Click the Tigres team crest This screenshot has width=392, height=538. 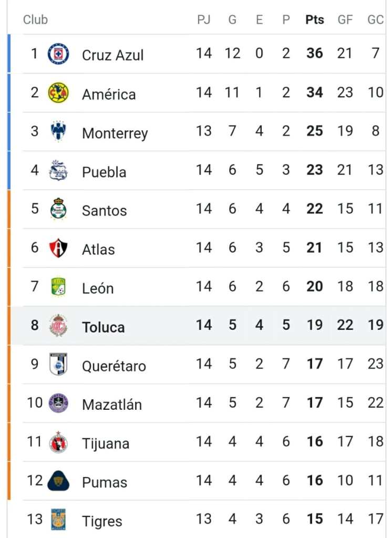click(58, 520)
